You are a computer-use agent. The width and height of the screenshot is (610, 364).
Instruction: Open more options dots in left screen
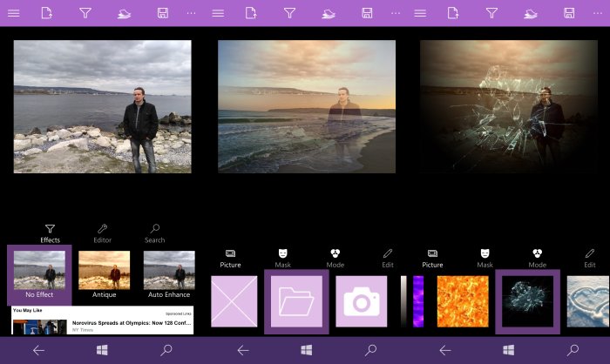click(191, 13)
